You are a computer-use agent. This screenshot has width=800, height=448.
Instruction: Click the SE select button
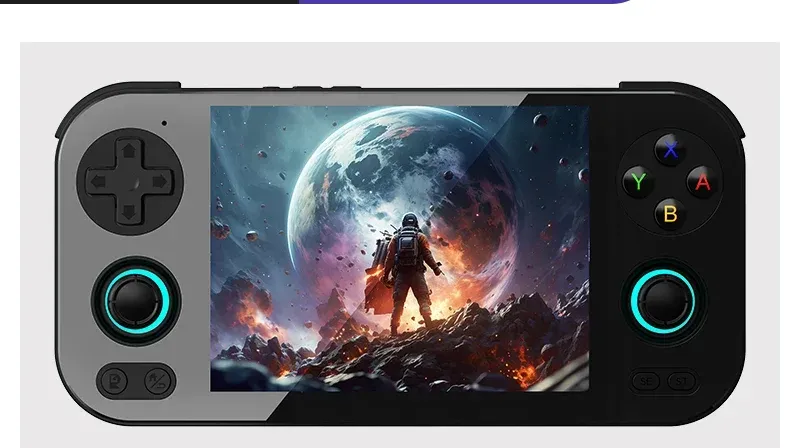[646, 381]
